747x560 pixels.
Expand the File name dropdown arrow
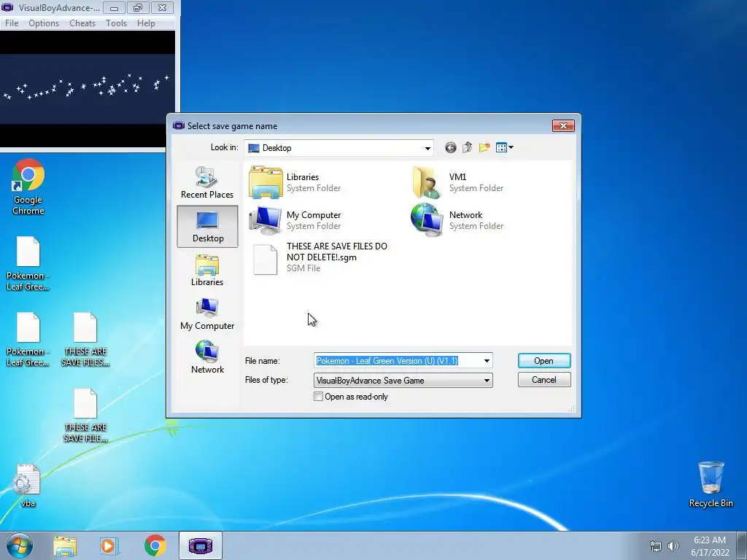click(487, 361)
